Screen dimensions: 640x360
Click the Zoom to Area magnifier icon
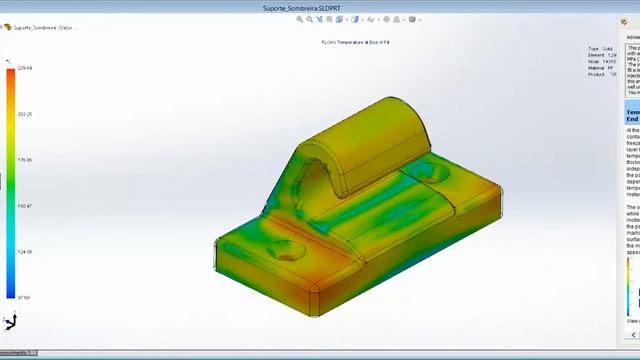click(x=309, y=19)
